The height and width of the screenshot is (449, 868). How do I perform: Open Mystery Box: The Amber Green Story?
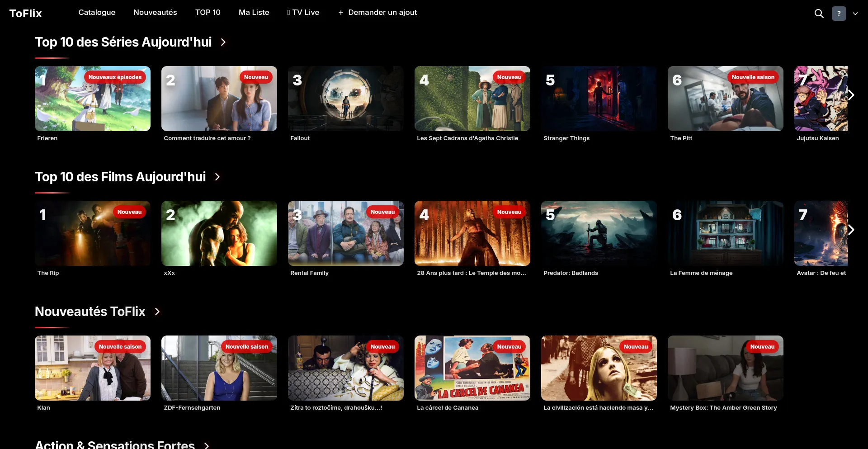point(725,368)
